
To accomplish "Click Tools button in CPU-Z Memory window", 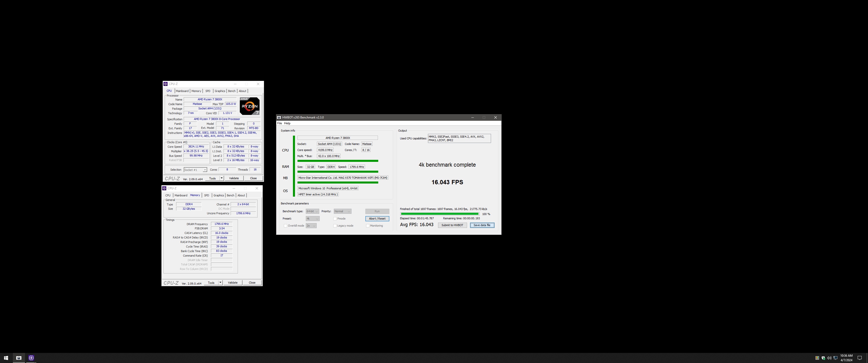I will (211, 283).
